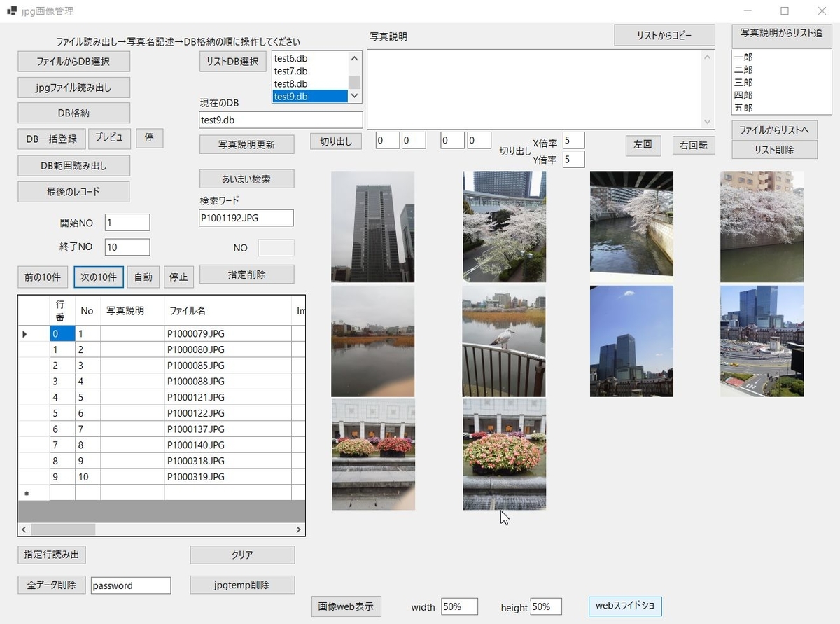Select 五郎 in name list

(x=780, y=108)
